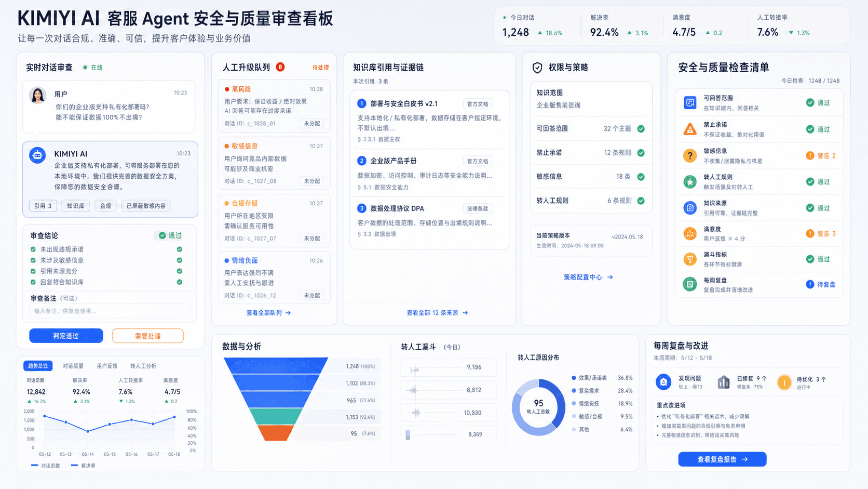Click the shield icon beside 权限与策略
Image resolution: width=868 pixels, height=489 pixels.
(537, 68)
